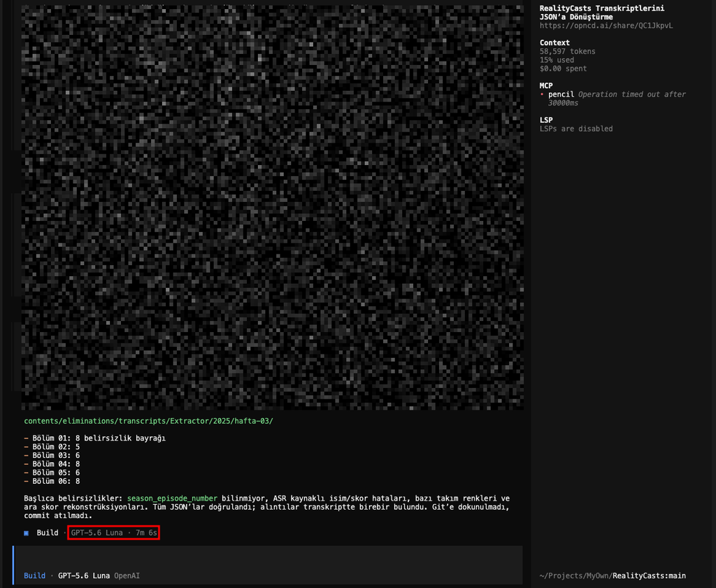The width and height of the screenshot is (716, 588).
Task: Click the hafta-03 transcripts folder path
Action: (x=148, y=421)
